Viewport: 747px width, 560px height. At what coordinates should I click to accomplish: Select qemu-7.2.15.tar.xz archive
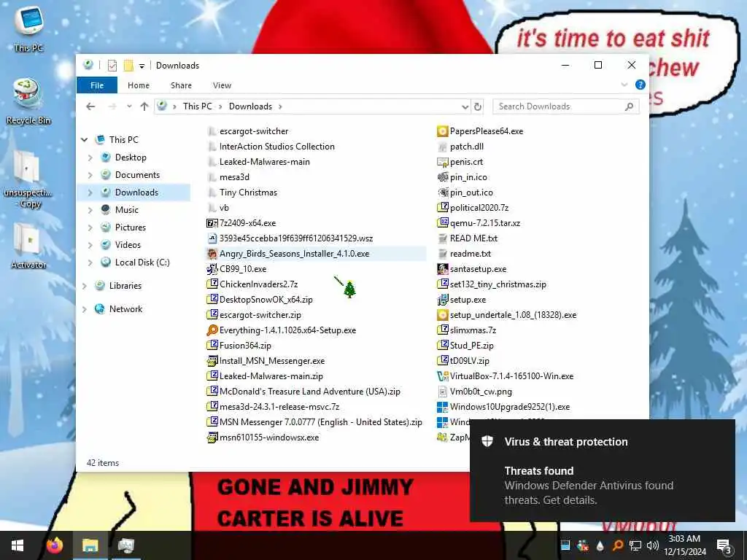[479, 223]
